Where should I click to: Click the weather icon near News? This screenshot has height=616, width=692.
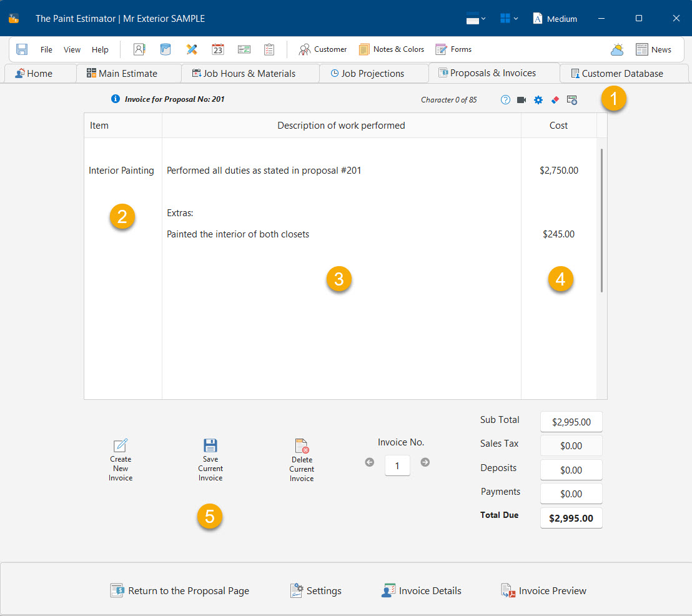point(618,49)
